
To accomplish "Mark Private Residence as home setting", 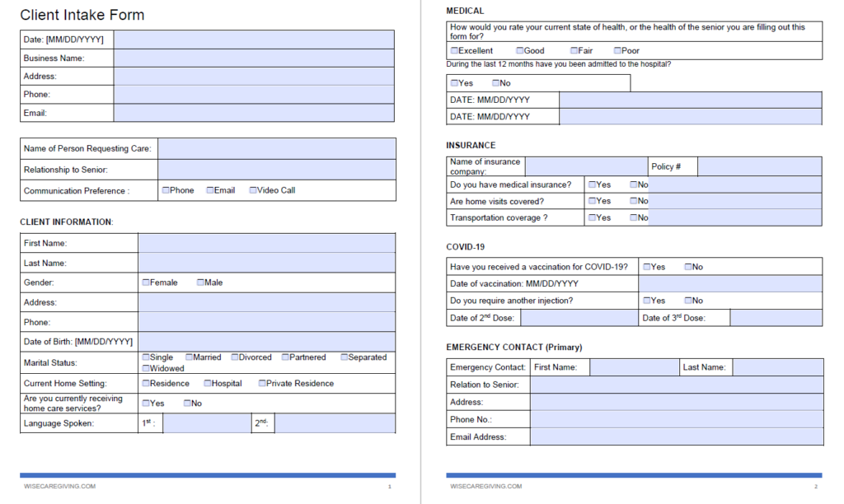I will pyautogui.click(x=262, y=383).
